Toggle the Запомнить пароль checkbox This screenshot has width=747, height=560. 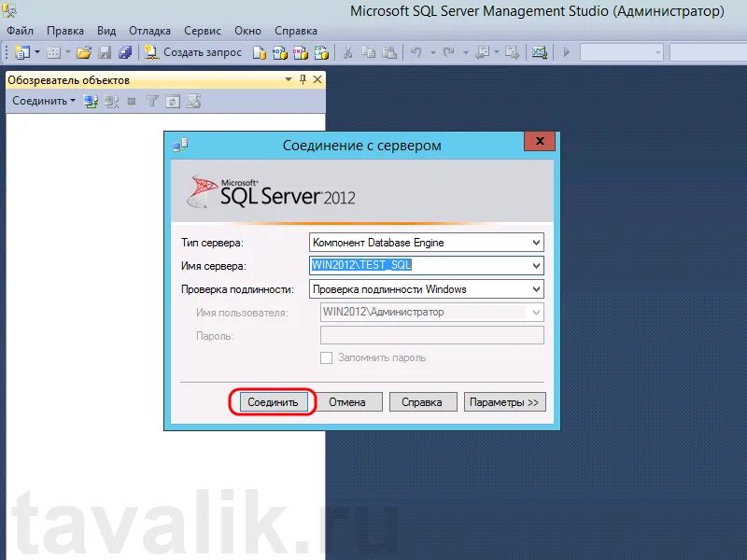pos(326,357)
